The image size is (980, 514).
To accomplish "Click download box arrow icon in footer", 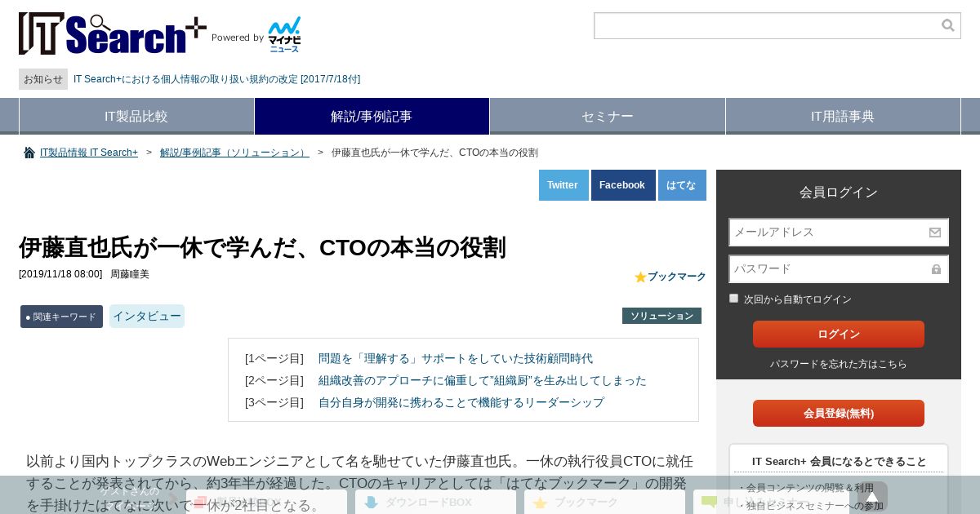I will [372, 503].
